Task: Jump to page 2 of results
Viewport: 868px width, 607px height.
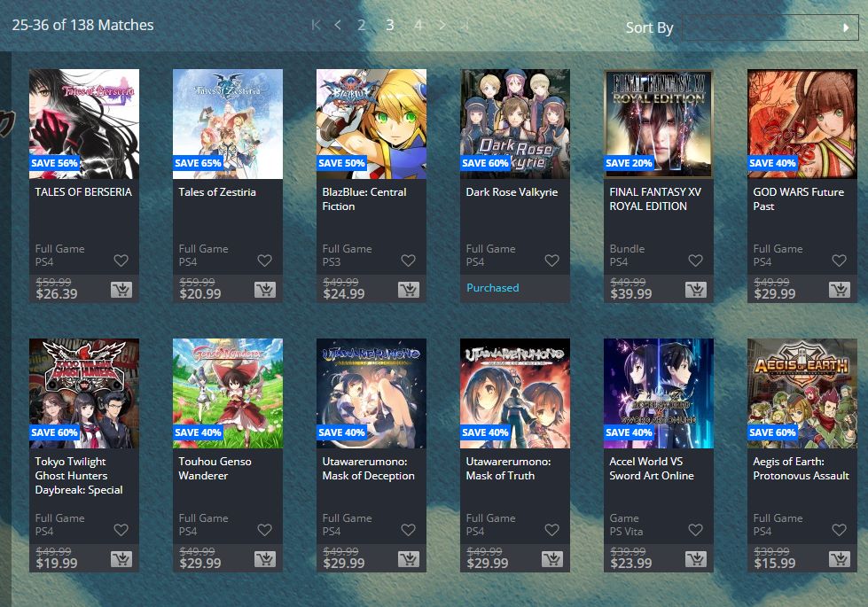Action: point(362,25)
